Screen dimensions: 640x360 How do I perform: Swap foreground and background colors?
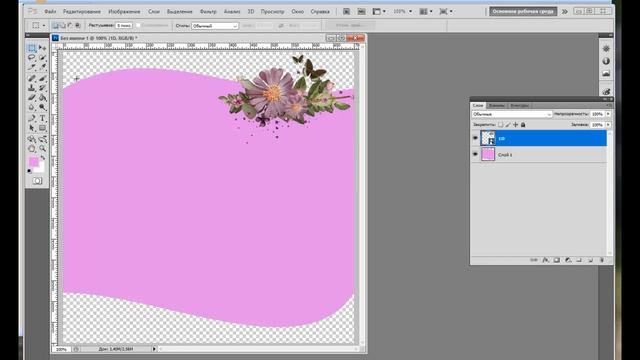pos(43,158)
